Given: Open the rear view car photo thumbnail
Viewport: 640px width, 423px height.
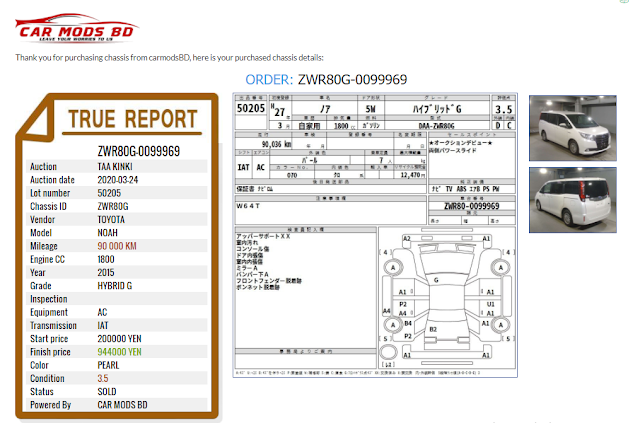Looking at the screenshot, I should 573,200.
